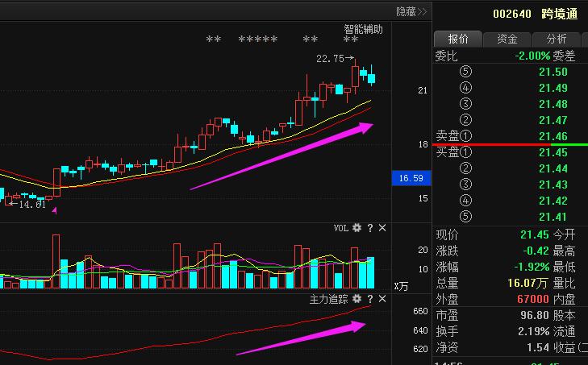This screenshot has width=588, height=365.
Task: Select sell level 5 price 21.50
Action: point(553,72)
